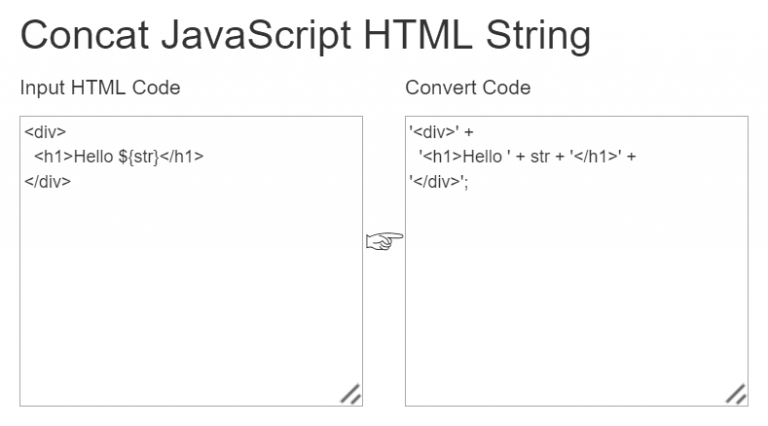Place cursor on the <h1>Hello ${str}</h1> input line
The height and width of the screenshot is (426, 768).
[x=119, y=157]
